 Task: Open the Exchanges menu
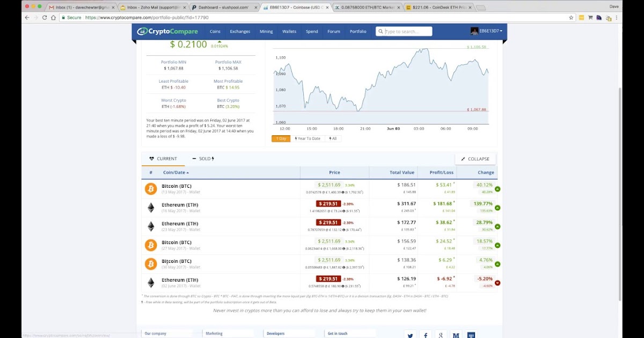click(240, 31)
